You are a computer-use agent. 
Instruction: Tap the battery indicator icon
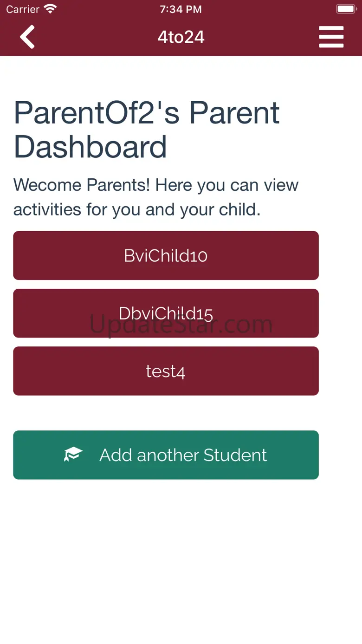345,9
